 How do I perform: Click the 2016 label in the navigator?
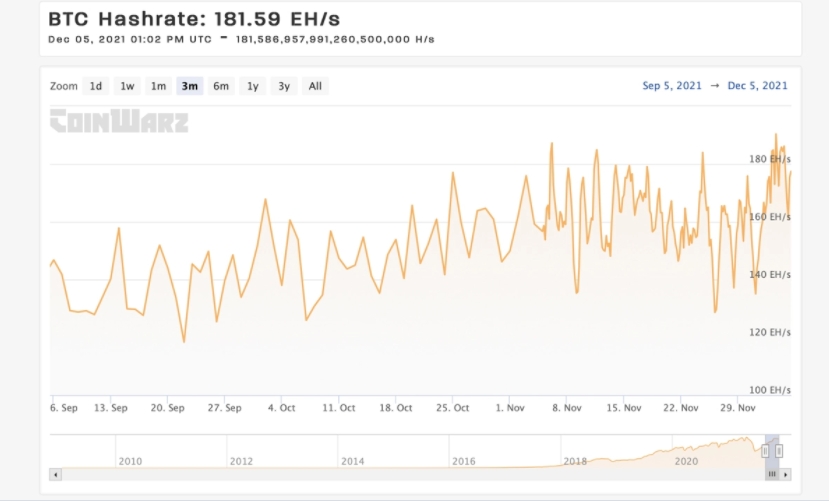[x=464, y=461]
